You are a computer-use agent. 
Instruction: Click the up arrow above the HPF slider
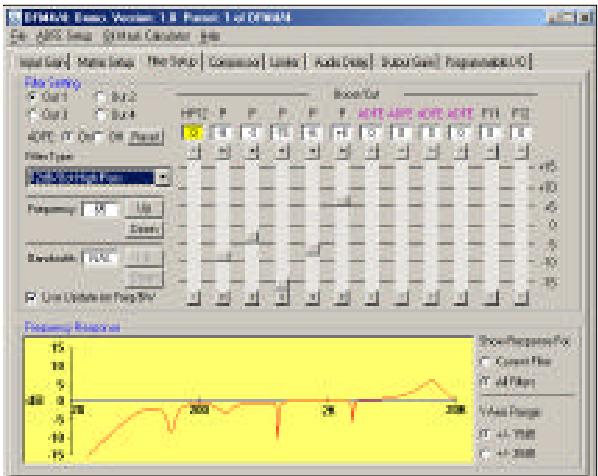[x=194, y=152]
